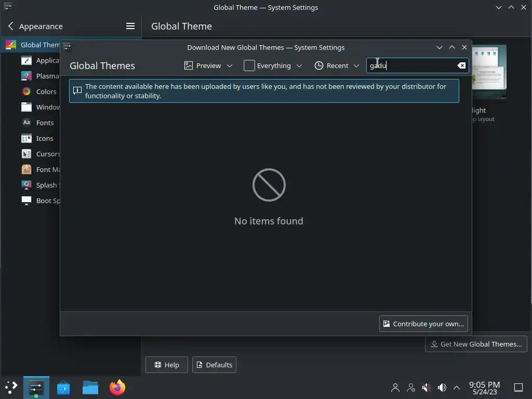
Task: Open Discover software center from taskbar
Action: (x=63, y=388)
